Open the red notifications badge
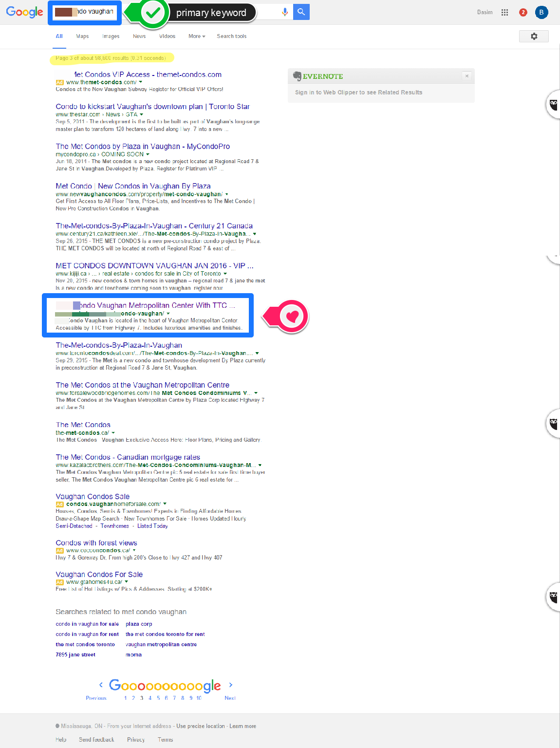The width and height of the screenshot is (560, 748). (x=523, y=12)
